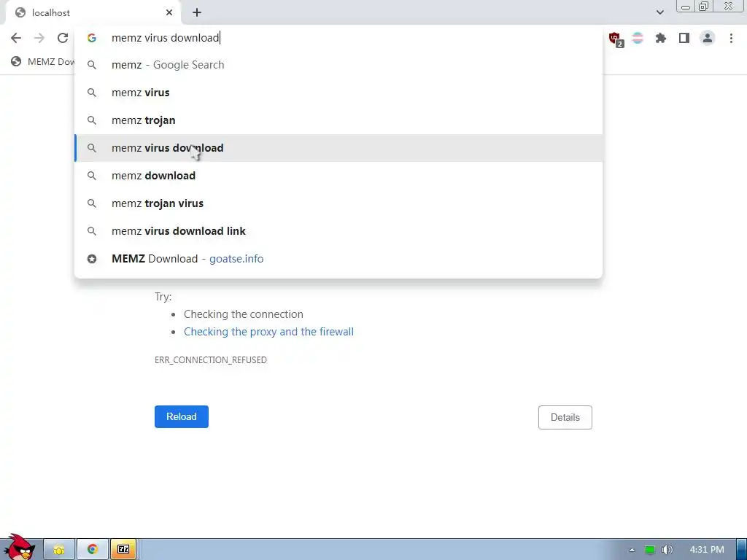747x560 pixels.
Task: Open the tab search chevron
Action: (x=659, y=12)
